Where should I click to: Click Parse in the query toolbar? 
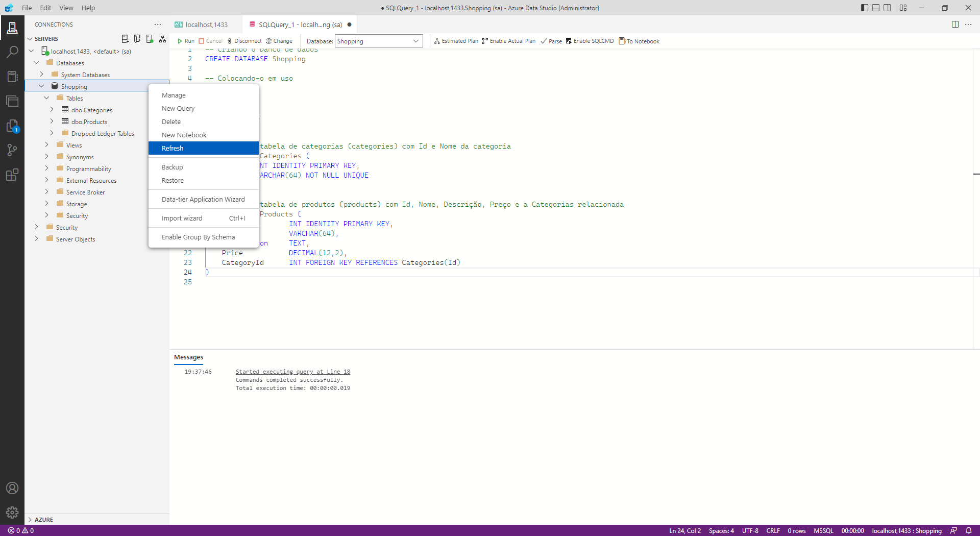tap(551, 41)
